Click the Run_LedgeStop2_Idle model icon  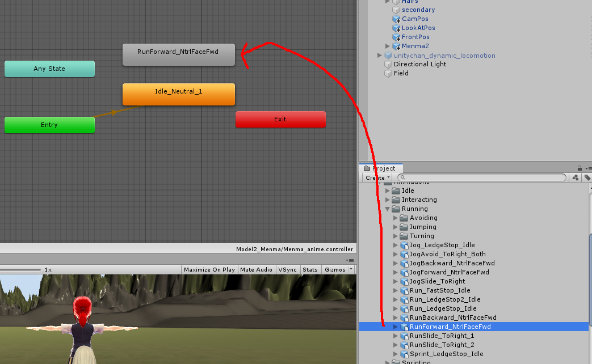[x=404, y=299]
